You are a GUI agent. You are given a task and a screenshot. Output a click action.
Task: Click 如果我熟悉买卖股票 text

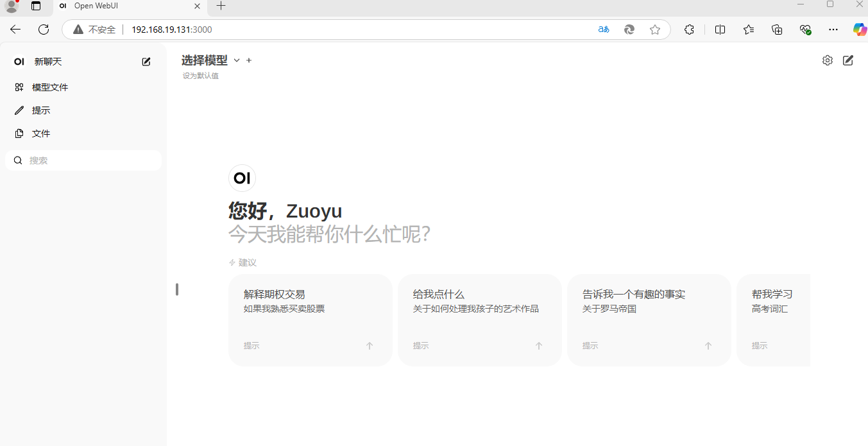point(284,309)
